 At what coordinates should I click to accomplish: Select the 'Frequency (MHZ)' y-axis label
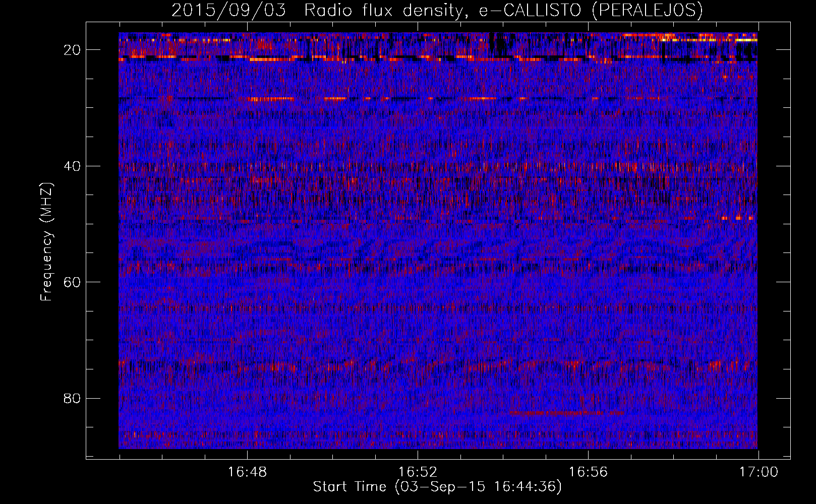46,242
